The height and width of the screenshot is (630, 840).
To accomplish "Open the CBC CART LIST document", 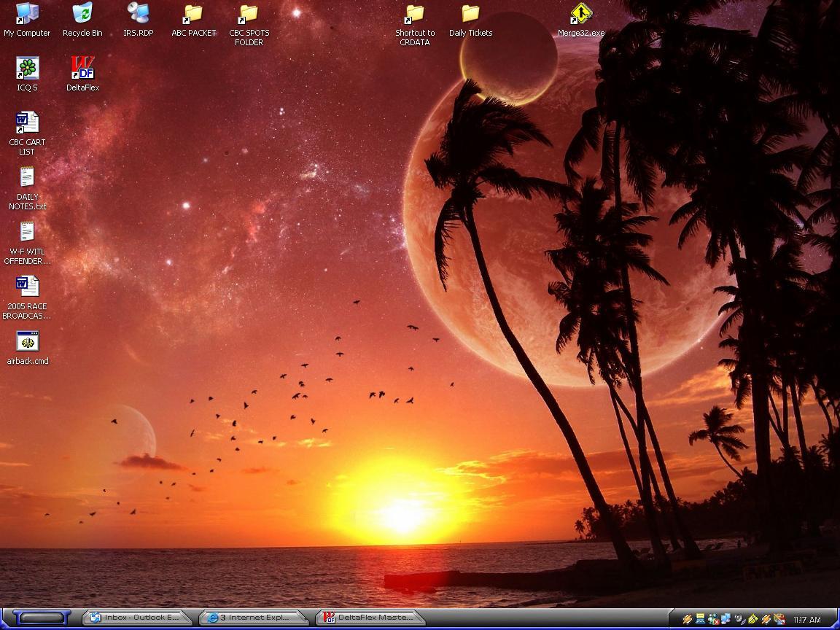I will coord(27,123).
